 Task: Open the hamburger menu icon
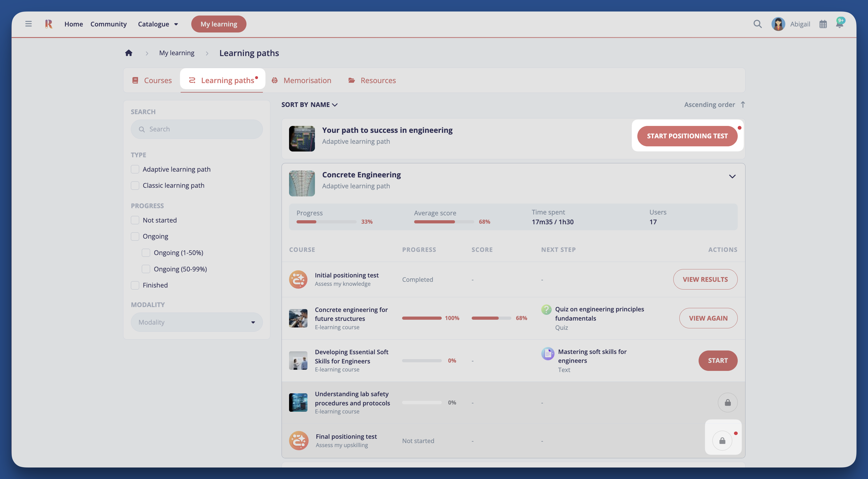click(x=28, y=24)
